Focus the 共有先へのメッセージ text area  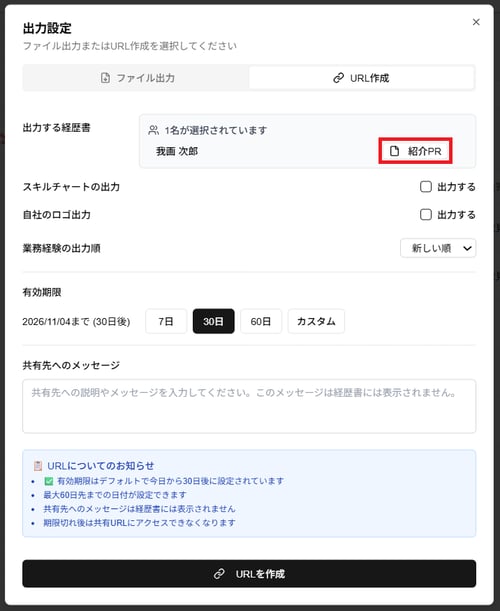click(x=249, y=406)
